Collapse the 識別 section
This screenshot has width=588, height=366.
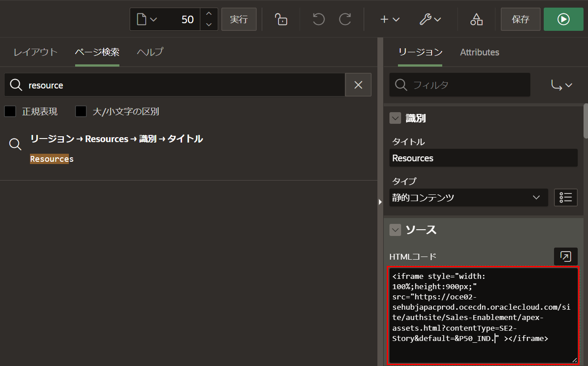pos(395,118)
